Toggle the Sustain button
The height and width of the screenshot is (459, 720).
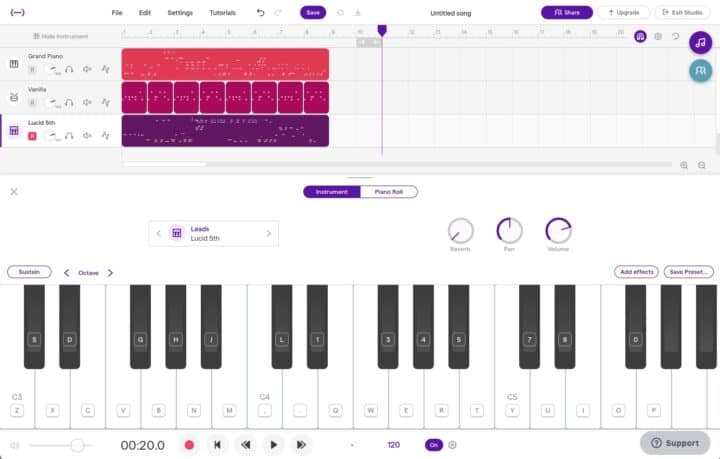[29, 272]
